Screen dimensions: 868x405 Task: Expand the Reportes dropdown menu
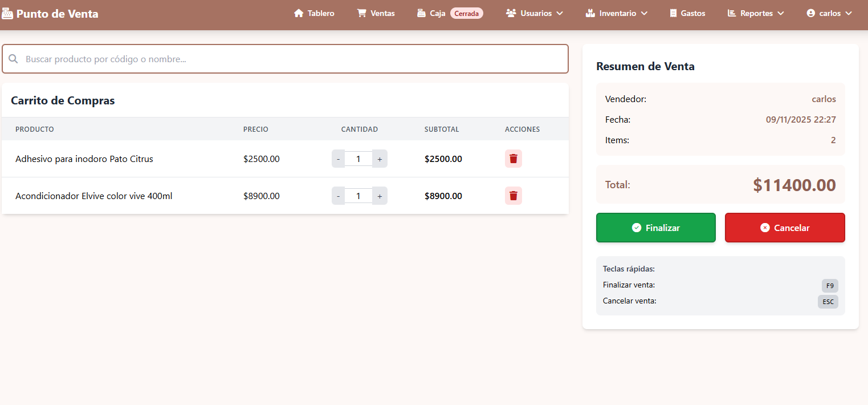click(x=756, y=13)
